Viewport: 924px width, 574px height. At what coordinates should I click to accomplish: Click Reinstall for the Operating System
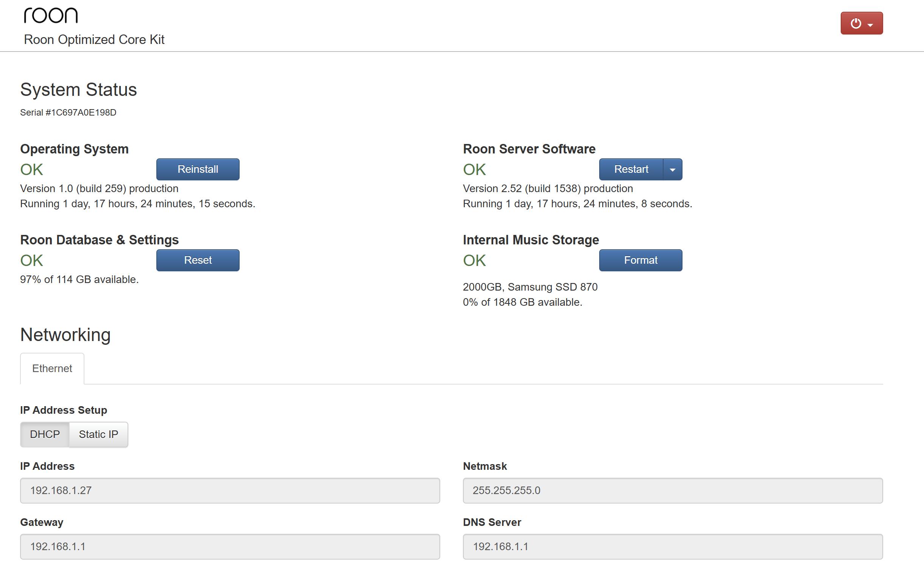(198, 169)
